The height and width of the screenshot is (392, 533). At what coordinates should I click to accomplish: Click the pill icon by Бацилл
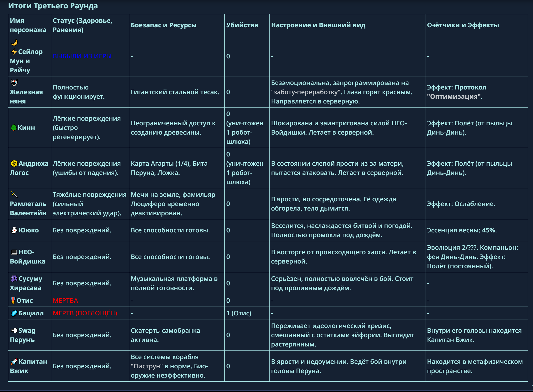click(14, 313)
